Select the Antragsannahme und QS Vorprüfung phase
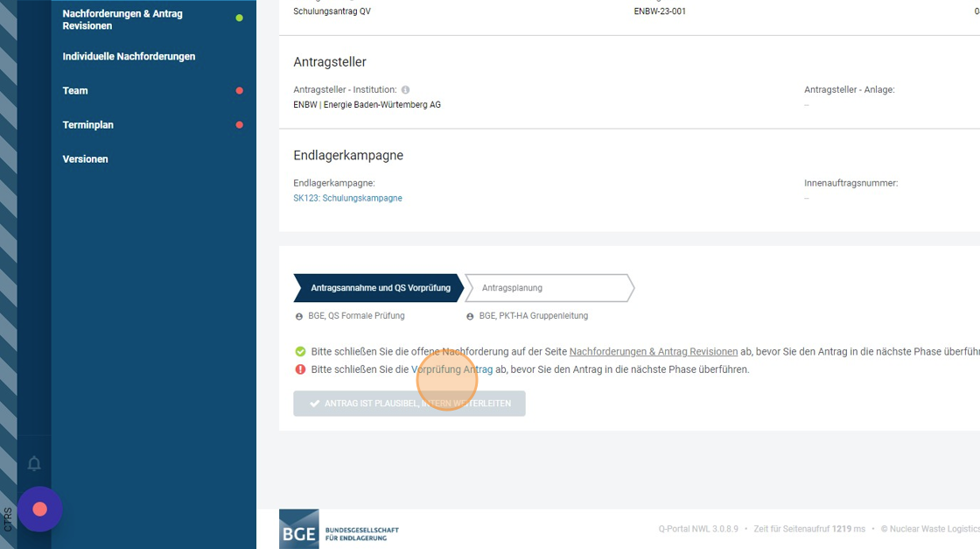The height and width of the screenshot is (549, 980). point(379,288)
